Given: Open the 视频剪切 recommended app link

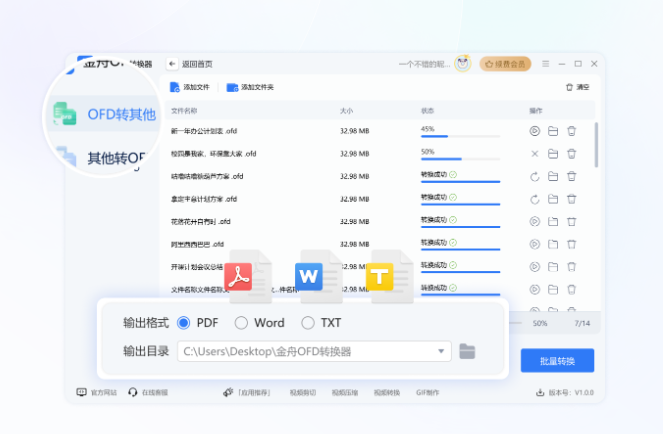Looking at the screenshot, I should point(303,393).
